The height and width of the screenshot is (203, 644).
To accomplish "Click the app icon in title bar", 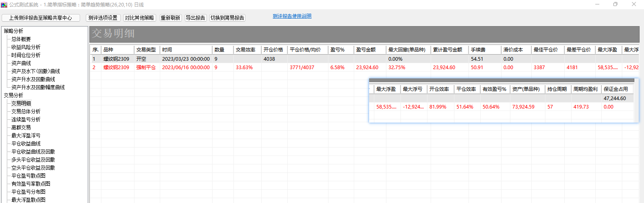I will click(x=4, y=4).
